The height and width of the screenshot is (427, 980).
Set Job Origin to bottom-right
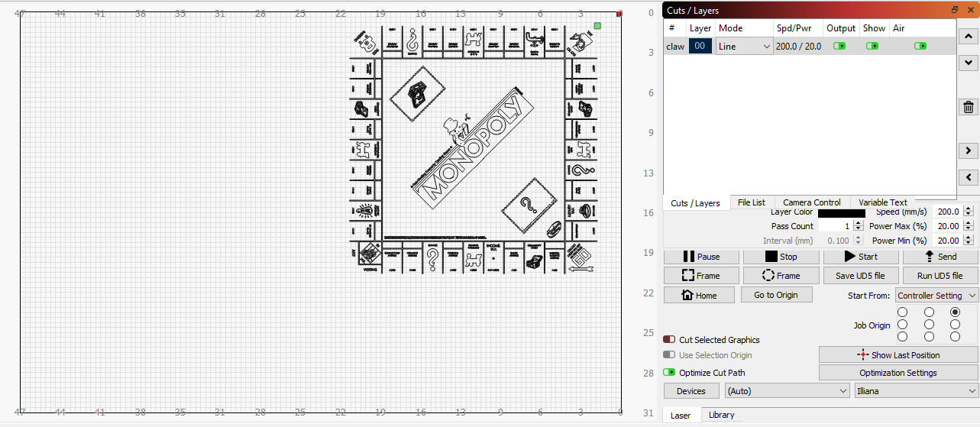(955, 337)
